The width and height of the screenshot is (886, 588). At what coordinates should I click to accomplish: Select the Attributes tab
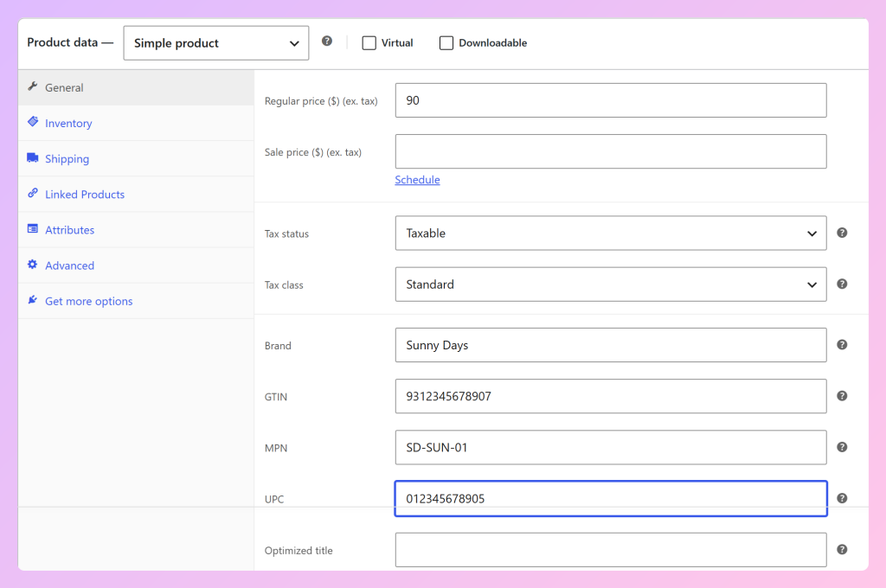pos(136,230)
